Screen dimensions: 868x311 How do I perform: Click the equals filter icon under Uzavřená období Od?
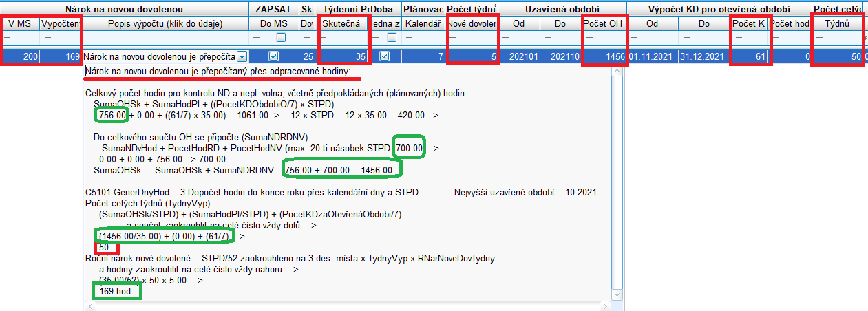coord(506,39)
